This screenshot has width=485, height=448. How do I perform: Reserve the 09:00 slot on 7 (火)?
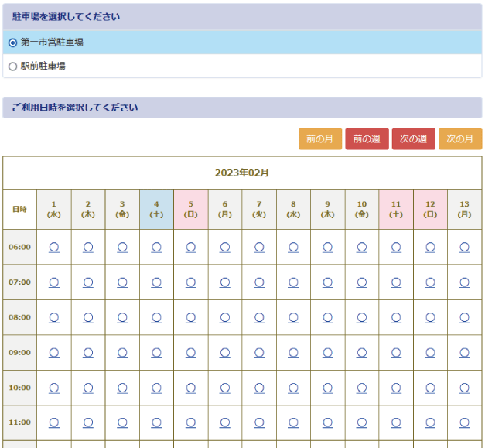click(x=259, y=352)
